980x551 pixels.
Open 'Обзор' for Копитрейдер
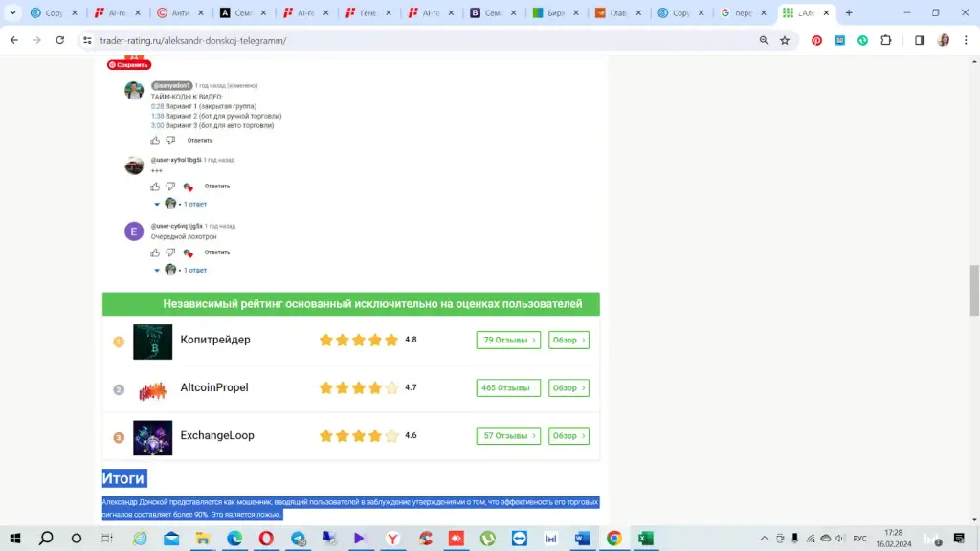[568, 340]
